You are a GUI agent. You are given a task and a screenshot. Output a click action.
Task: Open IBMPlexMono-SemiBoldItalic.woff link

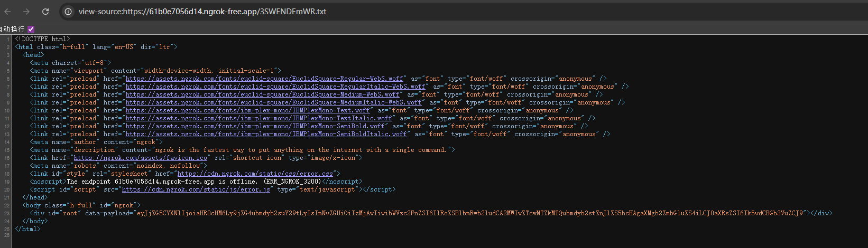pos(266,134)
